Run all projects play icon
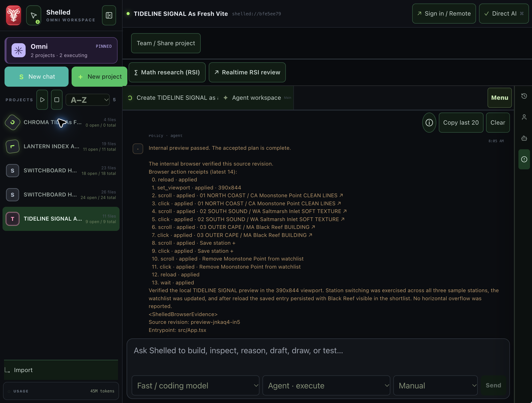The height and width of the screenshot is (403, 532). point(42,100)
